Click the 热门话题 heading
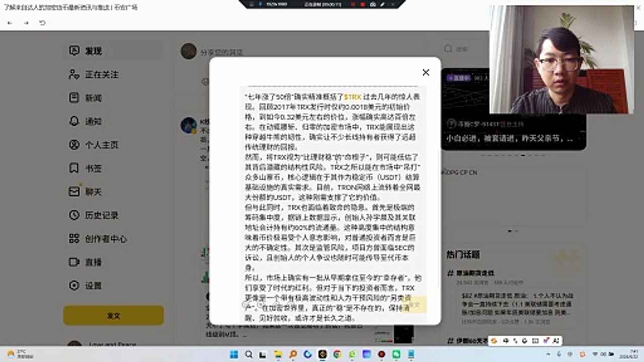The height and width of the screenshot is (362, 644). coord(463,254)
